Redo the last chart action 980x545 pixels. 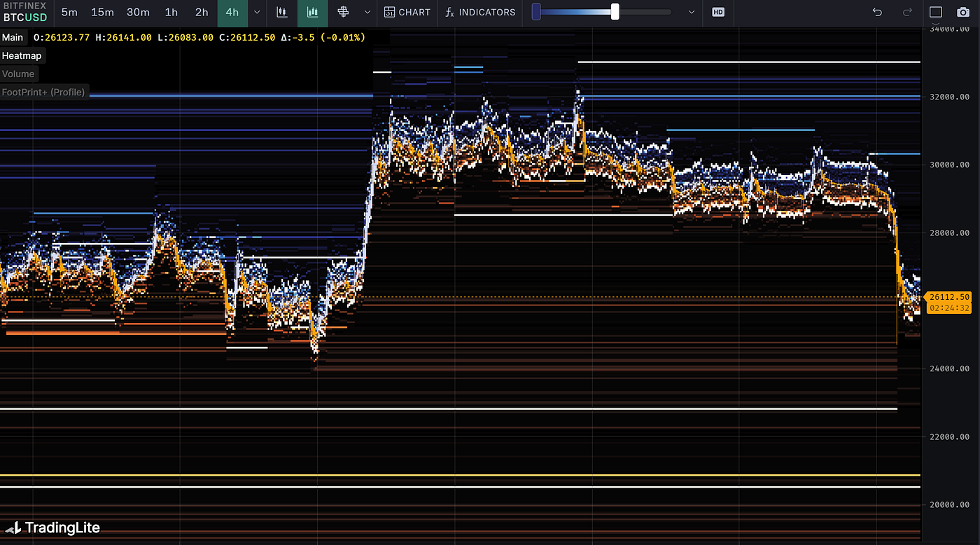point(907,12)
